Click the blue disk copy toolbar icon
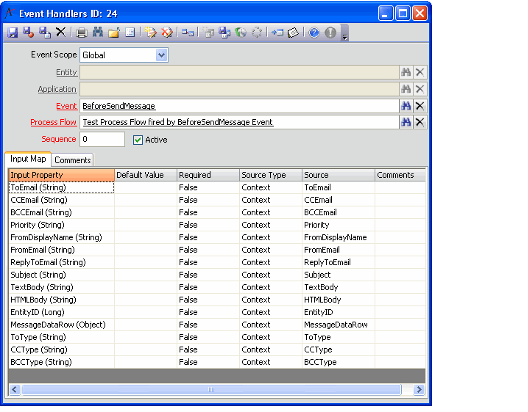528x412 pixels. [x=225, y=33]
